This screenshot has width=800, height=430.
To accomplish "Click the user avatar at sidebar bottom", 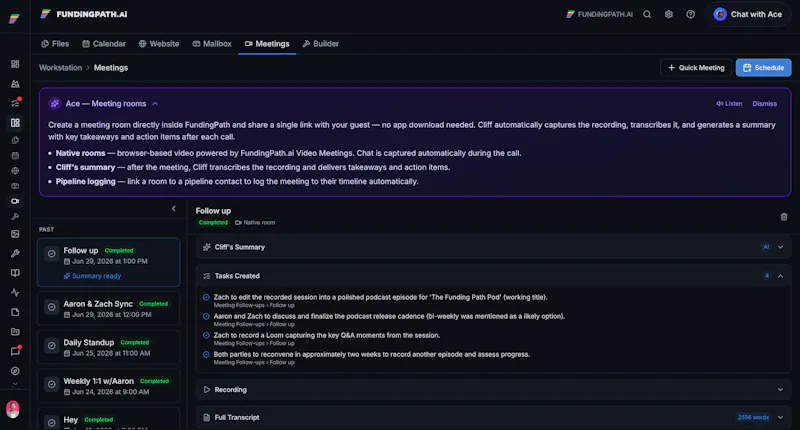I will pyautogui.click(x=13, y=409).
